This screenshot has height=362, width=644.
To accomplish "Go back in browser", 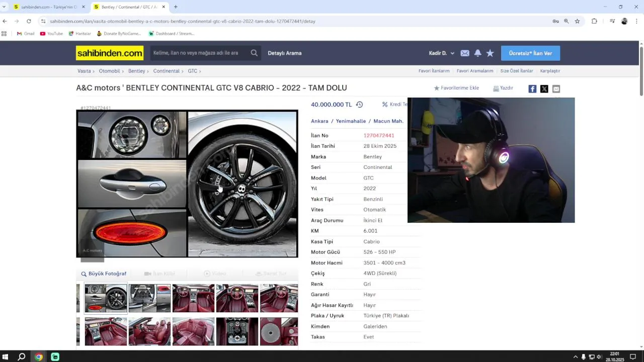I will point(5,21).
